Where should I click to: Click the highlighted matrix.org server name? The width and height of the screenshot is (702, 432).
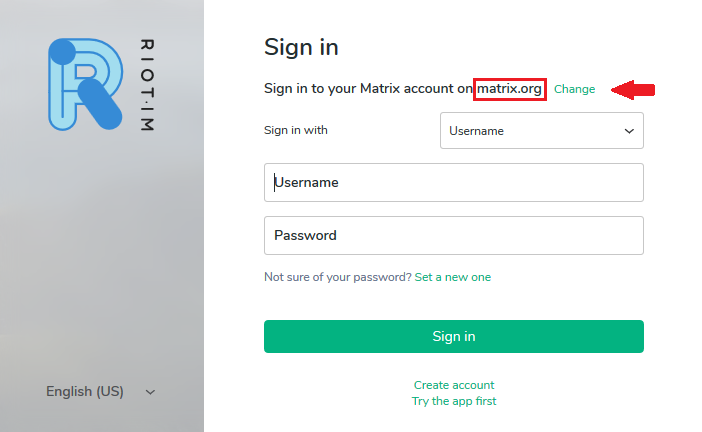pyautogui.click(x=509, y=89)
